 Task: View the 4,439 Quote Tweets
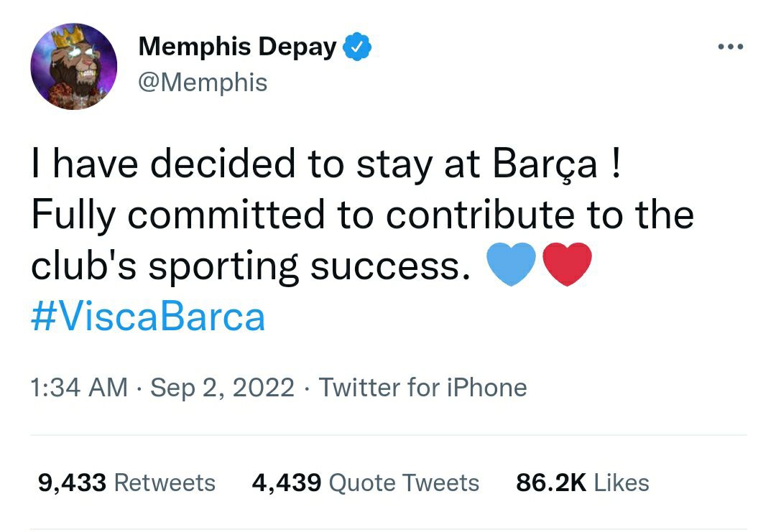point(365,482)
